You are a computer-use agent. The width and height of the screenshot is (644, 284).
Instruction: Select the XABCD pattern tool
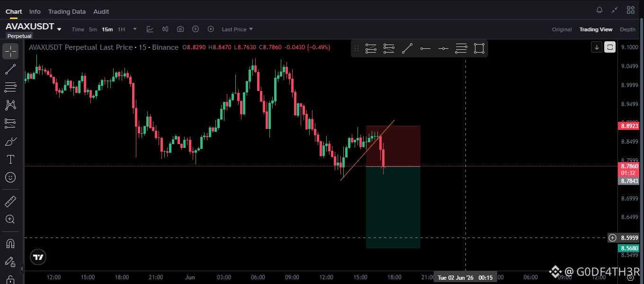click(x=10, y=105)
